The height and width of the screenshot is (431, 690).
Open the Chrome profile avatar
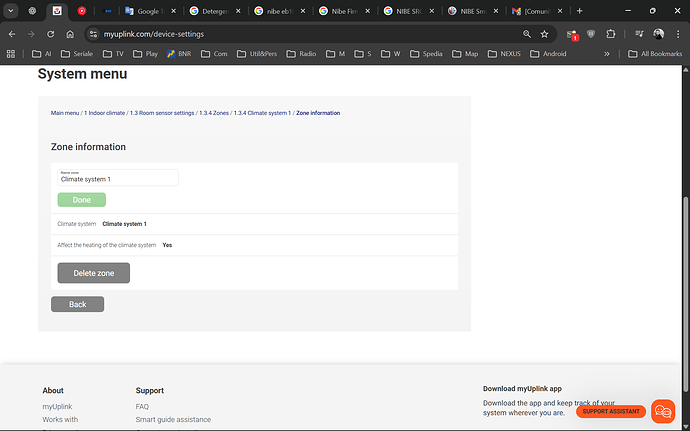tap(658, 33)
